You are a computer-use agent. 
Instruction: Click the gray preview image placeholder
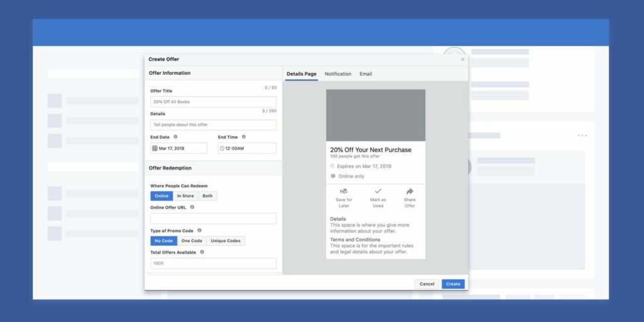(376, 116)
